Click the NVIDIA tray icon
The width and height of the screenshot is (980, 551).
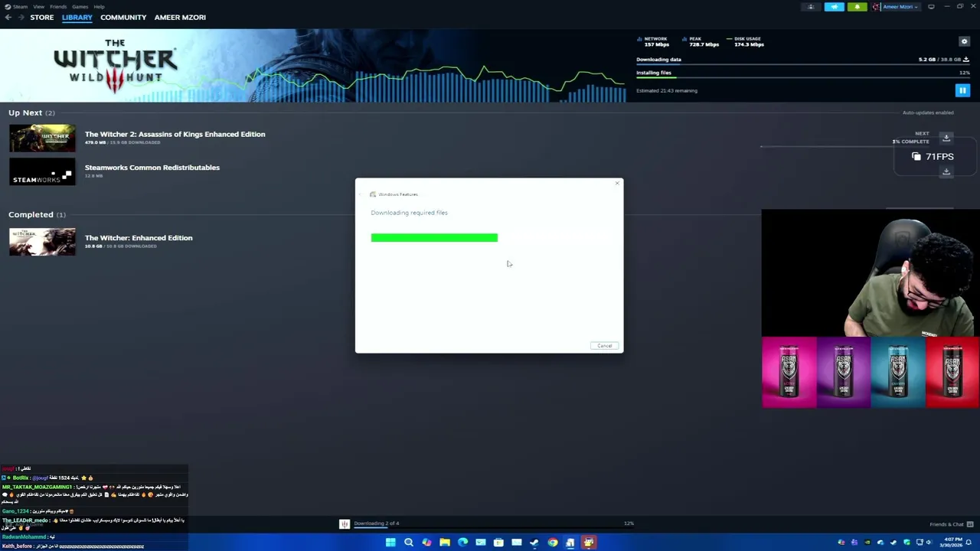click(867, 543)
